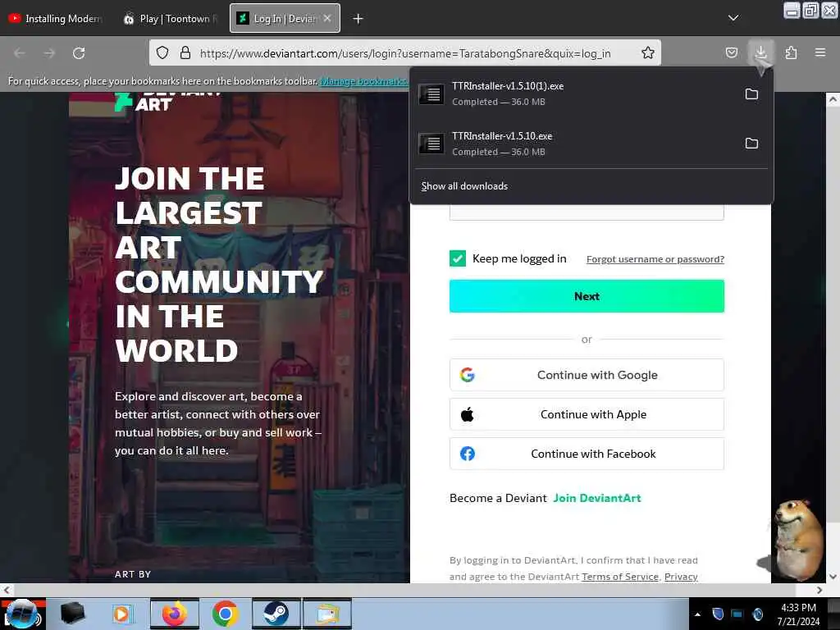Toggle the Firefox downloads toolbar icon
This screenshot has height=630, width=840.
click(760, 52)
